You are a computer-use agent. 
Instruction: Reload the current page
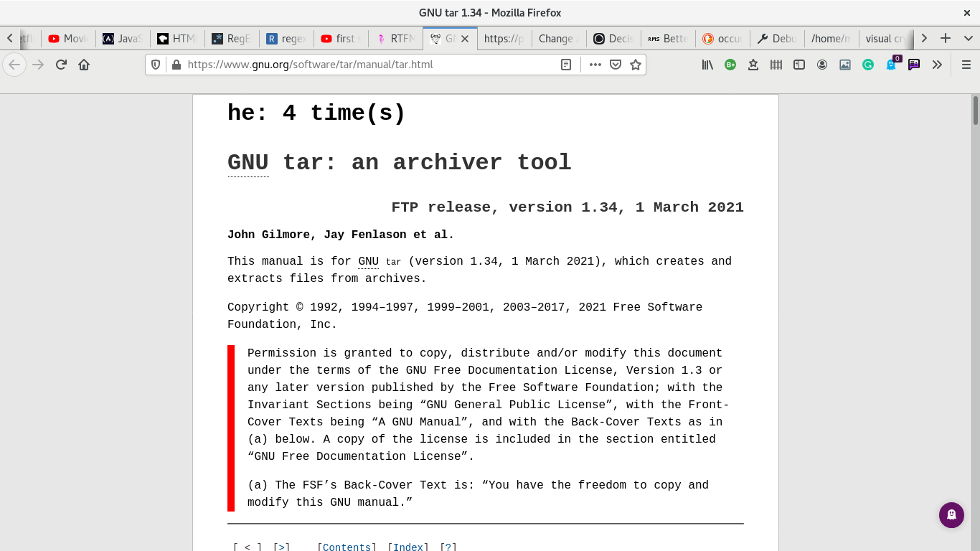click(61, 65)
